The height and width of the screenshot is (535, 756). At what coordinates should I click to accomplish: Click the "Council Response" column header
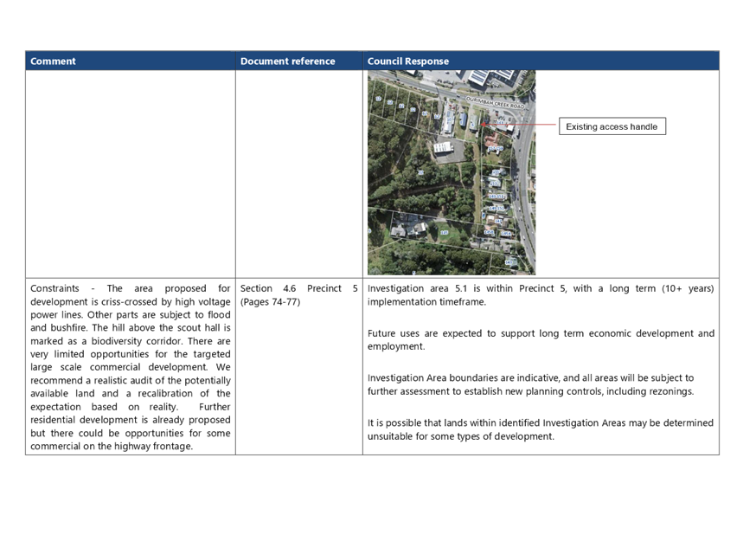pyautogui.click(x=407, y=61)
